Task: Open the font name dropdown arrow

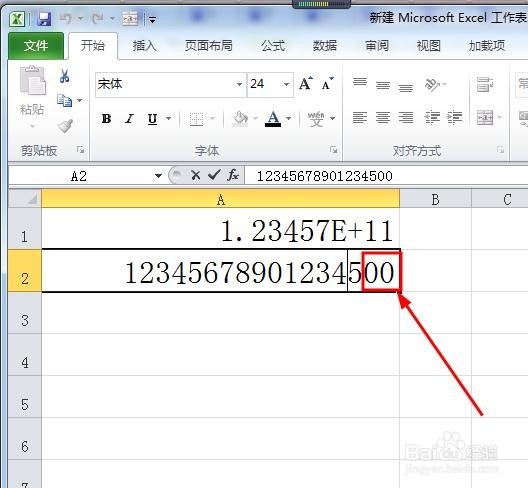Action: (x=239, y=84)
